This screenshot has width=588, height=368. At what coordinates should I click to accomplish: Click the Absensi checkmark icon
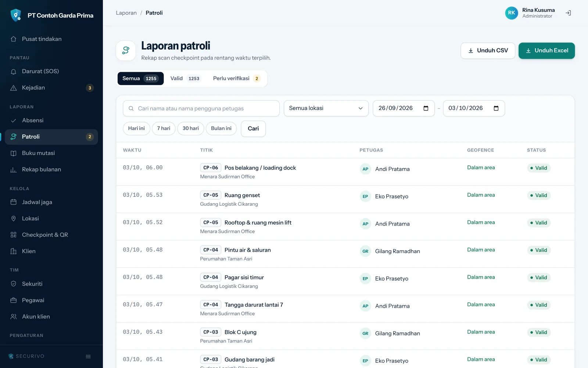[x=14, y=120]
